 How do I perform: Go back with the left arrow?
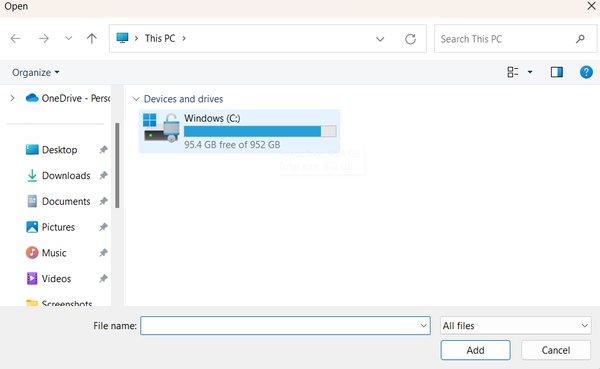15,38
